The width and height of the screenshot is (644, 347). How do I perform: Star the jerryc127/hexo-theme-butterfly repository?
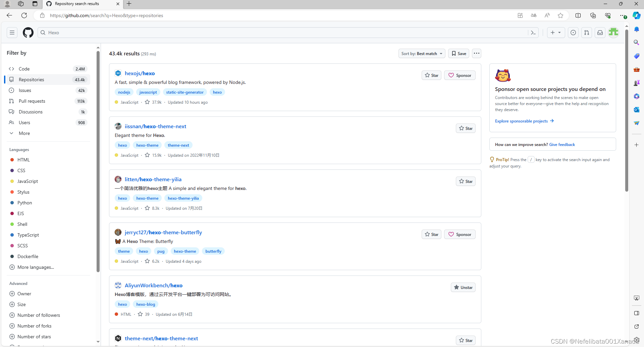click(x=431, y=234)
